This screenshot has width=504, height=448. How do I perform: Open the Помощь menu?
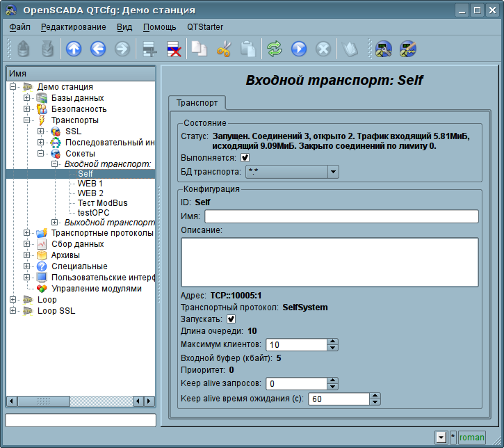159,27
